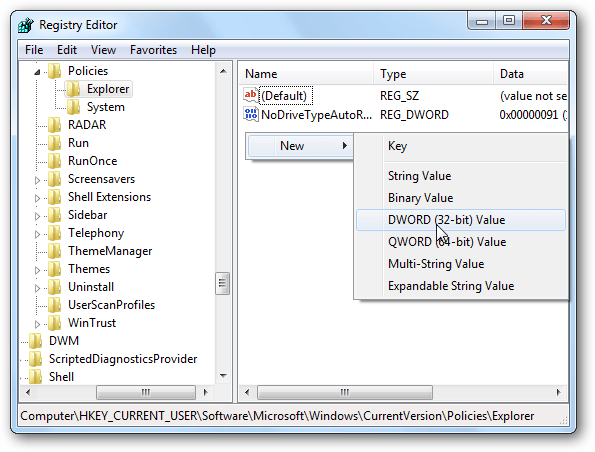Open the Help menu

203,50
